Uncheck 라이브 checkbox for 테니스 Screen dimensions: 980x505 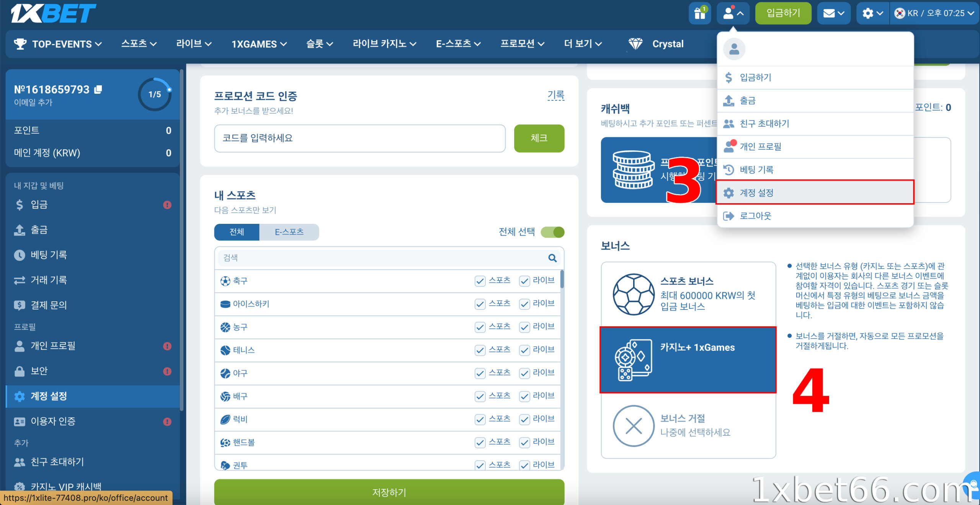click(x=524, y=350)
